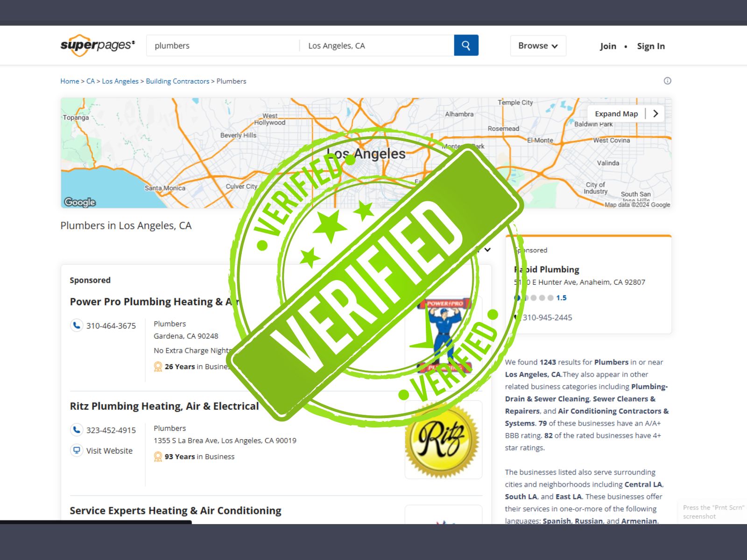Screen dimensions: 747x560
Task: Click the Power Pro mascot logo thumbnail
Action: [x=443, y=336]
